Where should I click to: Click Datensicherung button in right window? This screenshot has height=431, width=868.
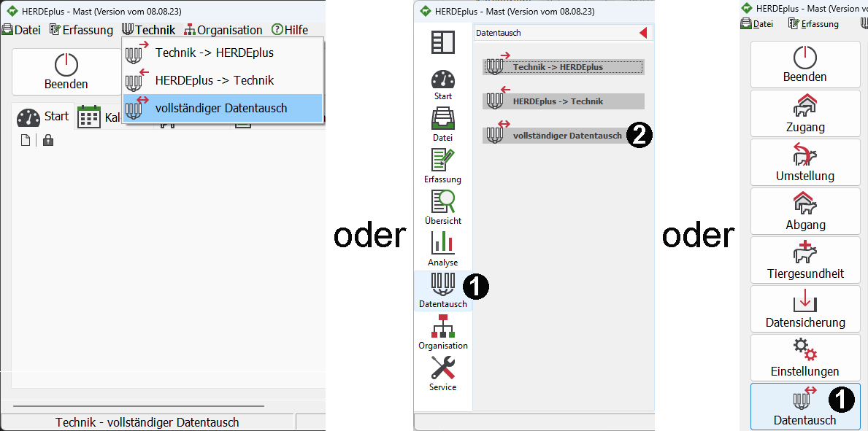tap(805, 308)
